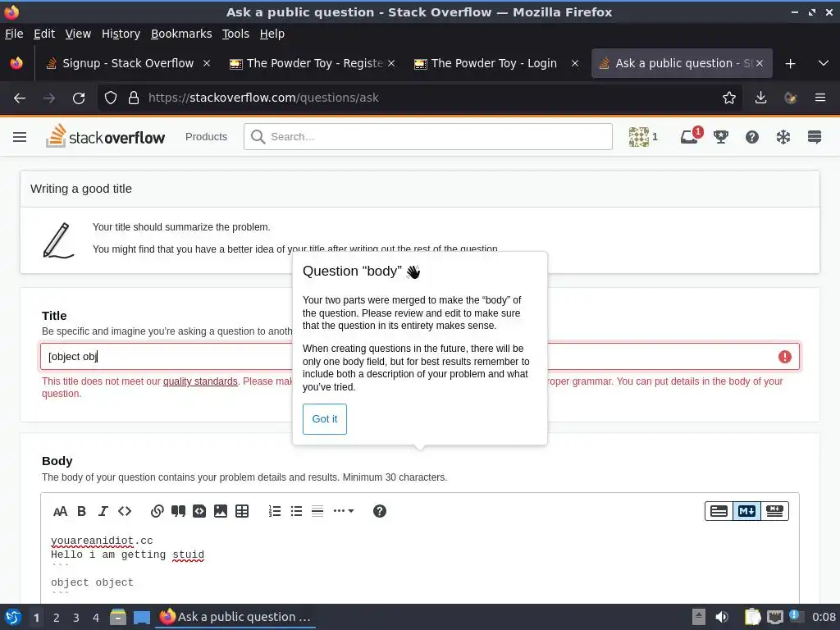Open the View menu

coord(78,34)
